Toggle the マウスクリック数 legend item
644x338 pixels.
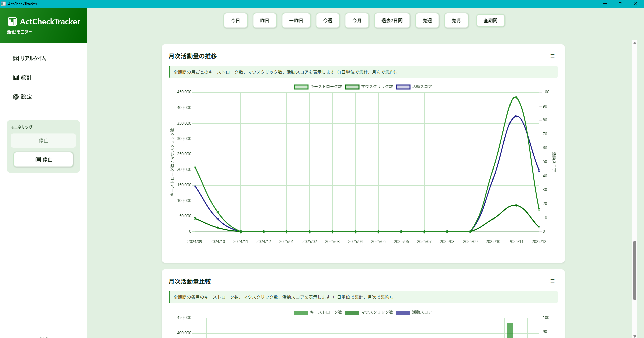coord(369,87)
